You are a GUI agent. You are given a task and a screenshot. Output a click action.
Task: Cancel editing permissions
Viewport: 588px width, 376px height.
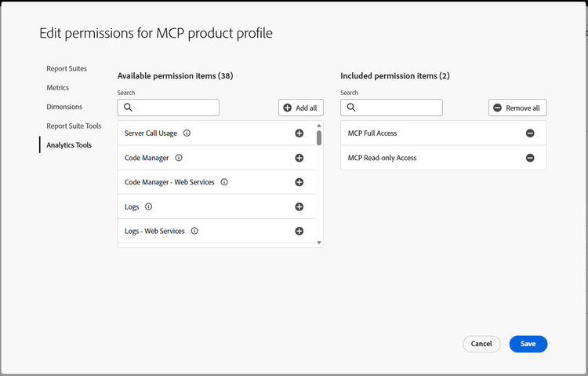(481, 344)
